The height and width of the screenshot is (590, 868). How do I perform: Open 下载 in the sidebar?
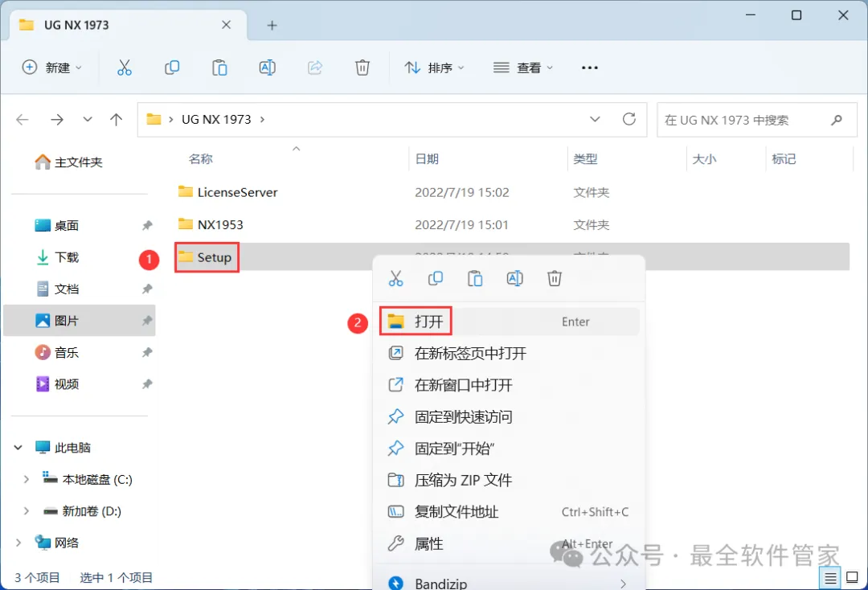pos(57,257)
